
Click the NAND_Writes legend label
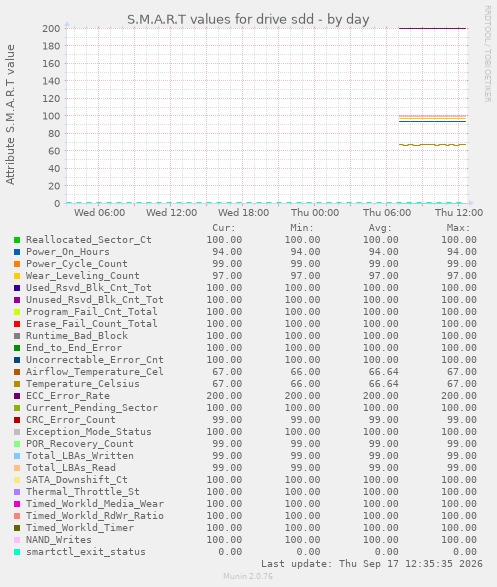58,540
